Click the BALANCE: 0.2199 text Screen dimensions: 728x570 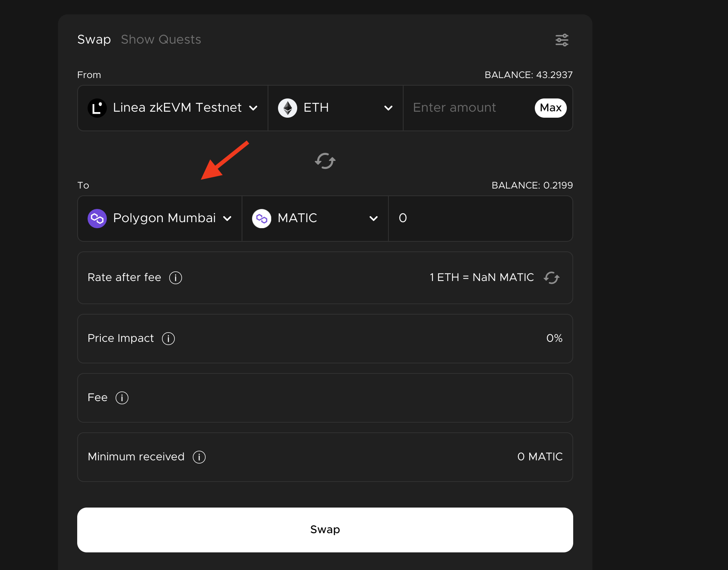pos(532,185)
